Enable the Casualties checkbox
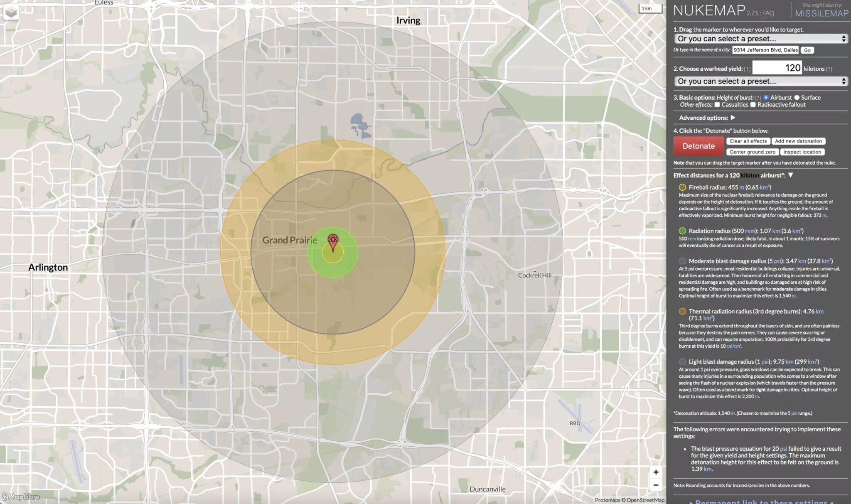 pyautogui.click(x=718, y=104)
